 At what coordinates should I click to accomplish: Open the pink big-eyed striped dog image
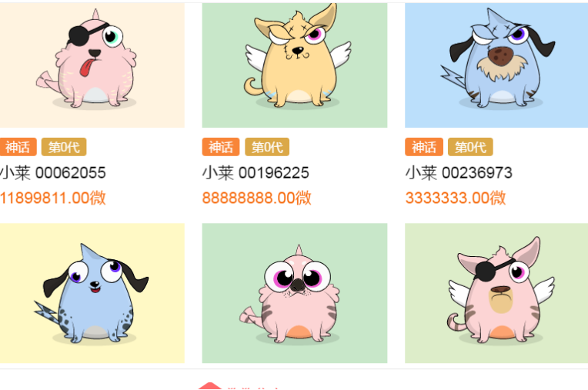295,293
